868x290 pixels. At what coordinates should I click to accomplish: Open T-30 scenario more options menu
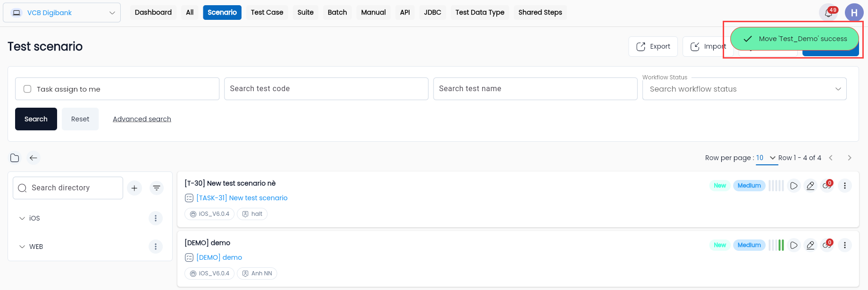coord(845,186)
